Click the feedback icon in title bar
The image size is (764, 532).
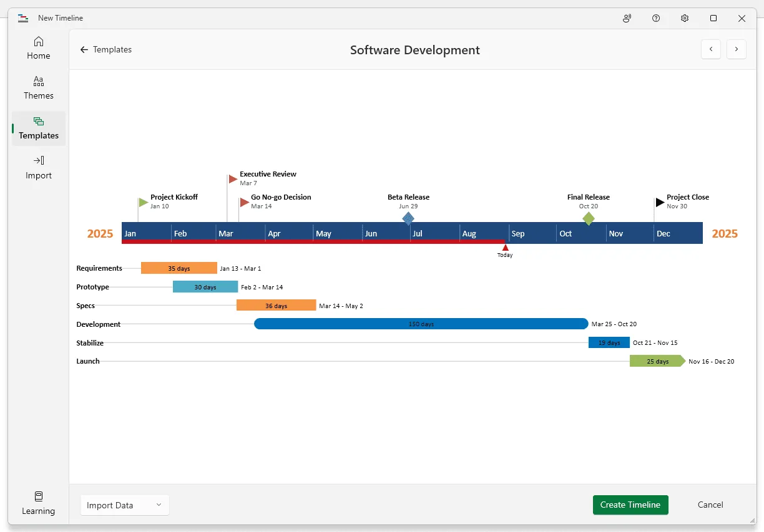[627, 18]
